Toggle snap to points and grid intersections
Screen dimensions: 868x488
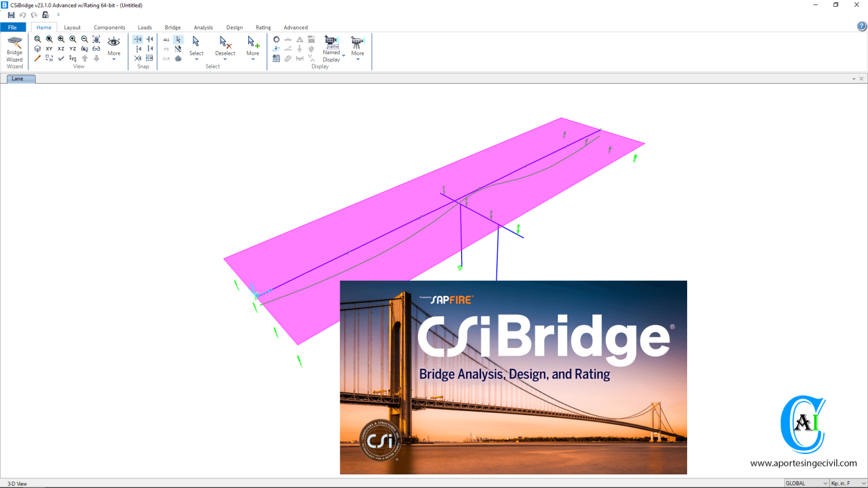point(138,39)
